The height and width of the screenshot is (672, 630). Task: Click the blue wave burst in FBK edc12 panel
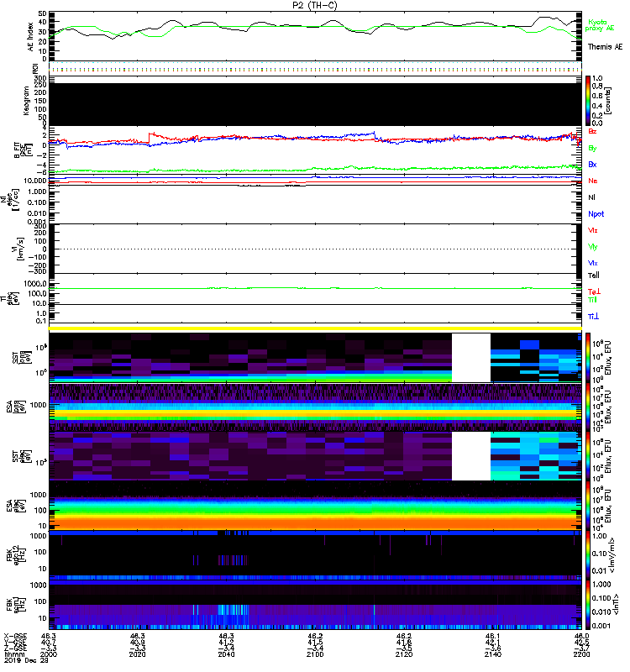click(x=233, y=559)
